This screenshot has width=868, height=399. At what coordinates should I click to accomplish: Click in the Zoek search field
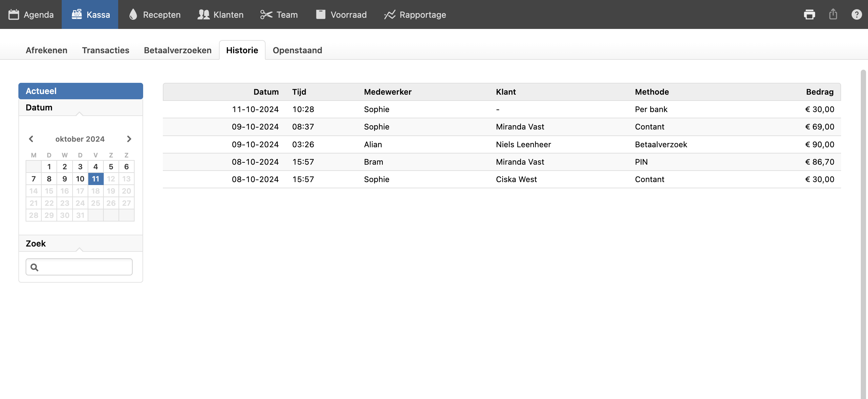pyautogui.click(x=84, y=267)
